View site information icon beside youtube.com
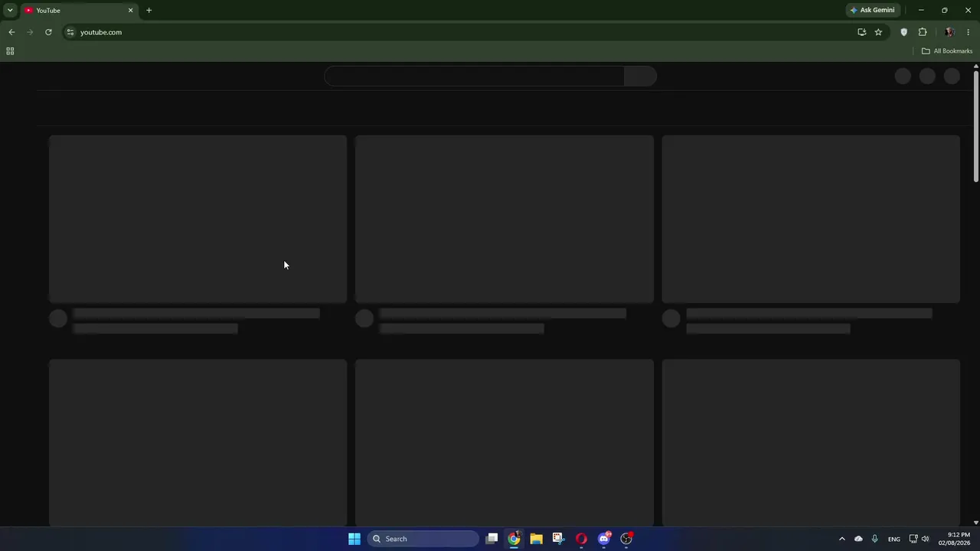Viewport: 980px width, 551px height. coord(70,32)
